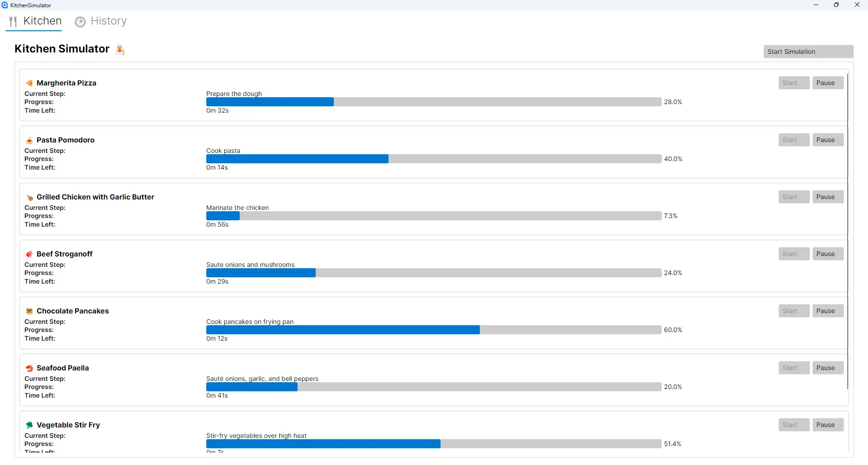Pause the Pasta Pomodoro cooking
The height and width of the screenshot is (465, 868).
pos(827,140)
